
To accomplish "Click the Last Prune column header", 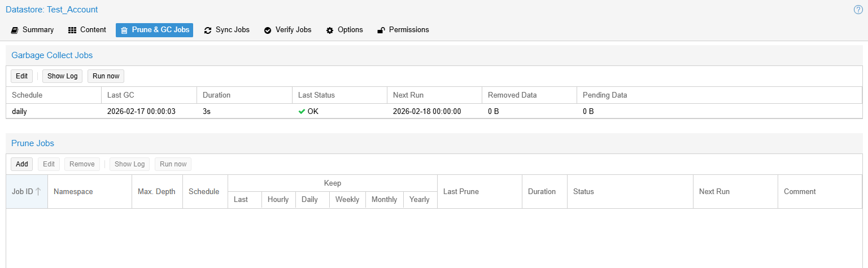I will 461,192.
